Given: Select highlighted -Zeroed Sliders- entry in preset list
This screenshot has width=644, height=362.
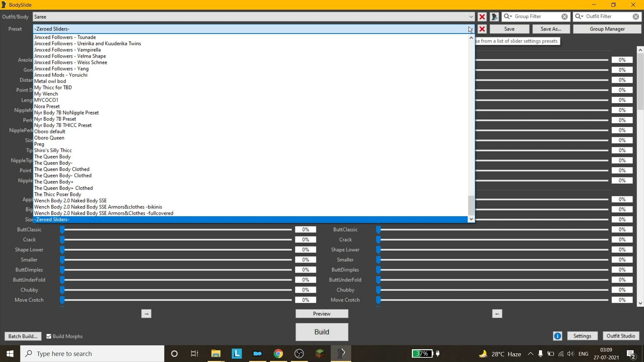Looking at the screenshot, I should coord(251,220).
